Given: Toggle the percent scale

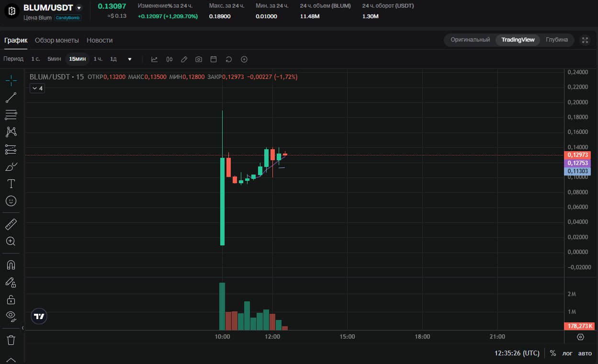Looking at the screenshot, I should (553, 353).
